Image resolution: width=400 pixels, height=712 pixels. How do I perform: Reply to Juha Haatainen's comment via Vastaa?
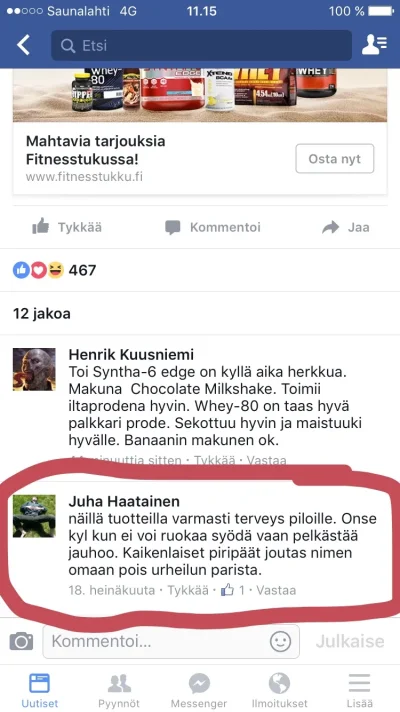click(x=276, y=590)
